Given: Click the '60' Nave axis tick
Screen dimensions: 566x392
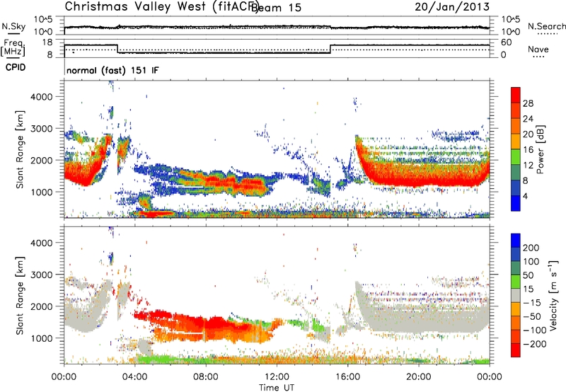Looking at the screenshot, I should [x=507, y=42].
